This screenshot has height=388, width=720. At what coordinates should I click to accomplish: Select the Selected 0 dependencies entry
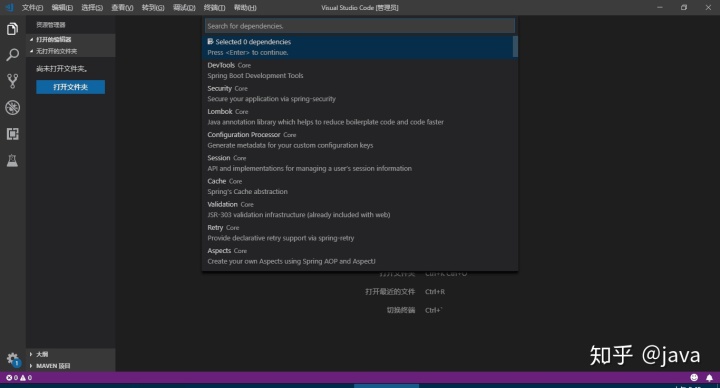(358, 47)
